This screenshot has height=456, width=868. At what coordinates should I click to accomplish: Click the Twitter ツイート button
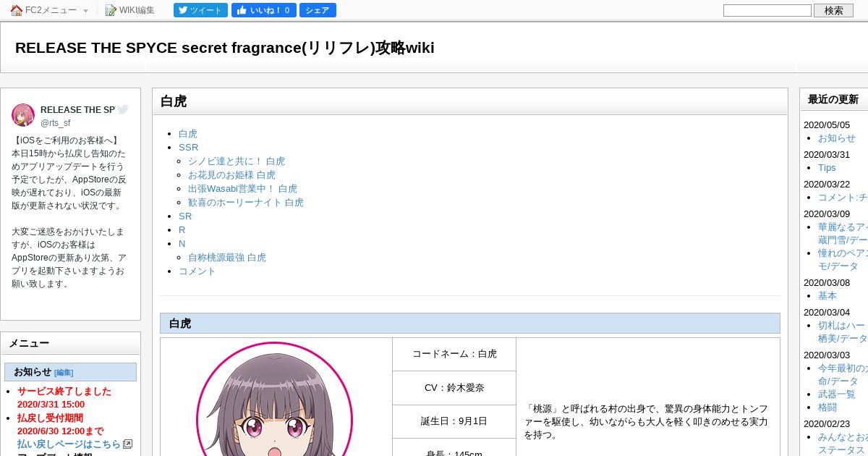(x=200, y=10)
